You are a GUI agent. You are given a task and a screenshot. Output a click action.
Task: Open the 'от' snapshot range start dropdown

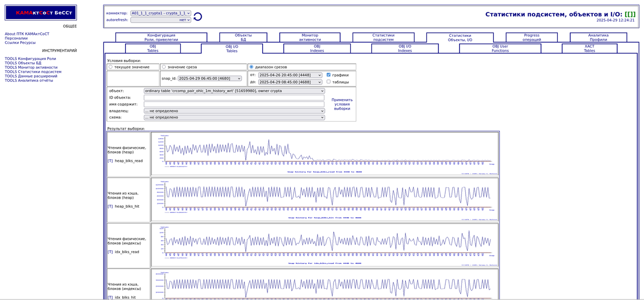(290, 75)
